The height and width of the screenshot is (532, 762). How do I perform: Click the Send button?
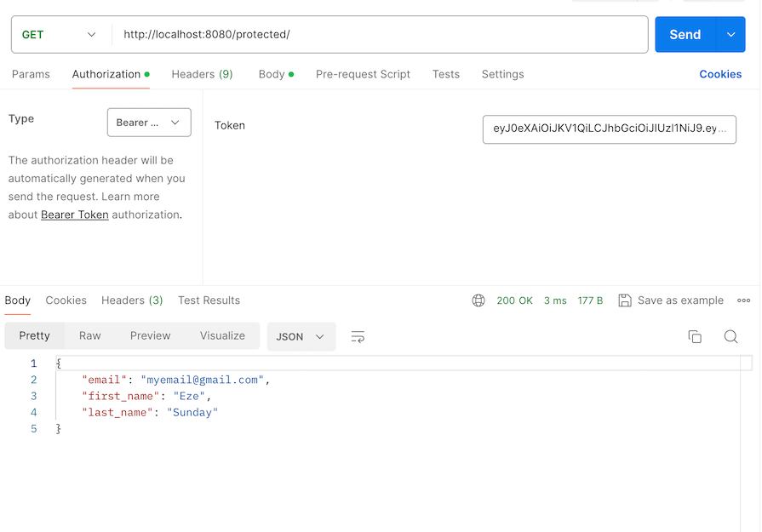[x=685, y=34]
